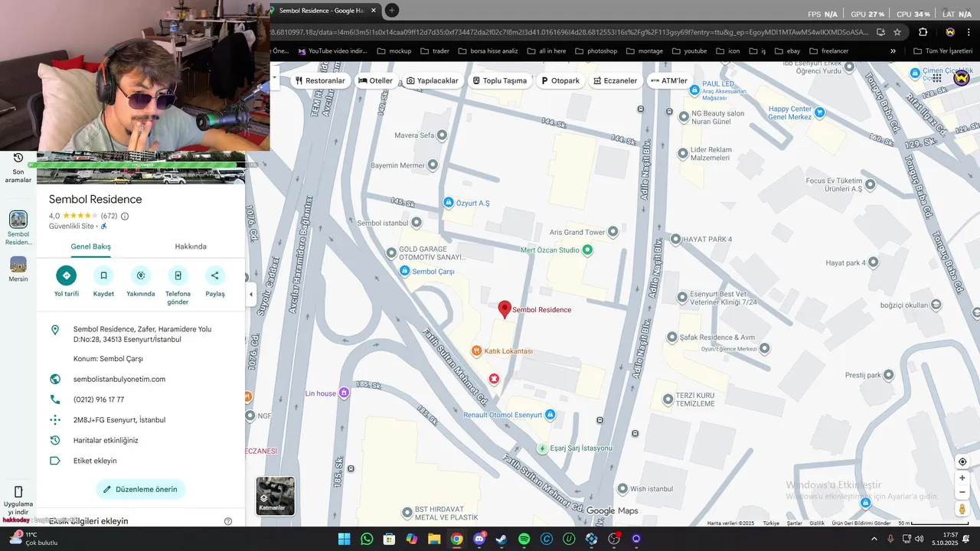Open Steam from the taskbar
This screenshot has width=980, height=551.
(501, 539)
